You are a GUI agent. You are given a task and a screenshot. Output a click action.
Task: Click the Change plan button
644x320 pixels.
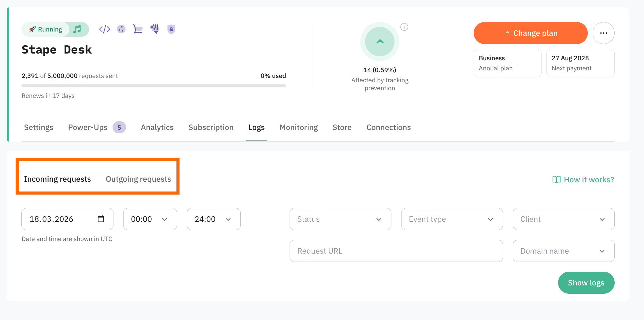tap(530, 33)
